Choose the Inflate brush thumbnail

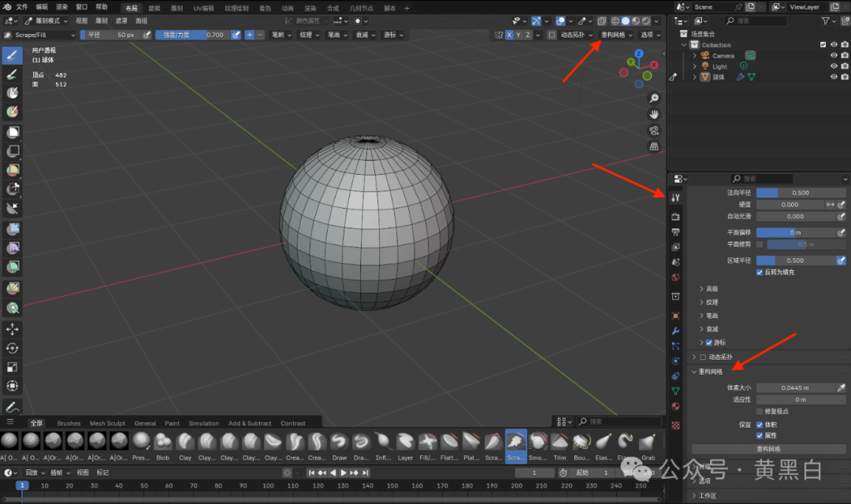coord(384,442)
